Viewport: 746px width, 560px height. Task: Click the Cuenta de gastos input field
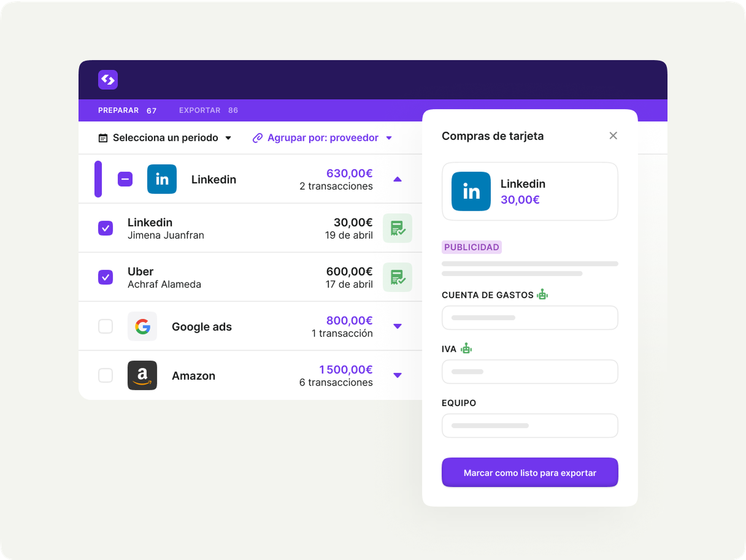[x=529, y=318]
